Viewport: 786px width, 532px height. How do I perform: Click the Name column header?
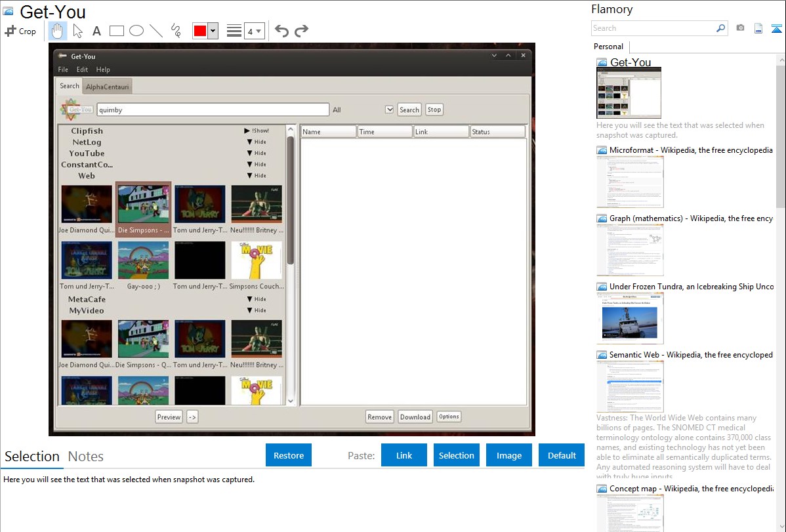328,132
